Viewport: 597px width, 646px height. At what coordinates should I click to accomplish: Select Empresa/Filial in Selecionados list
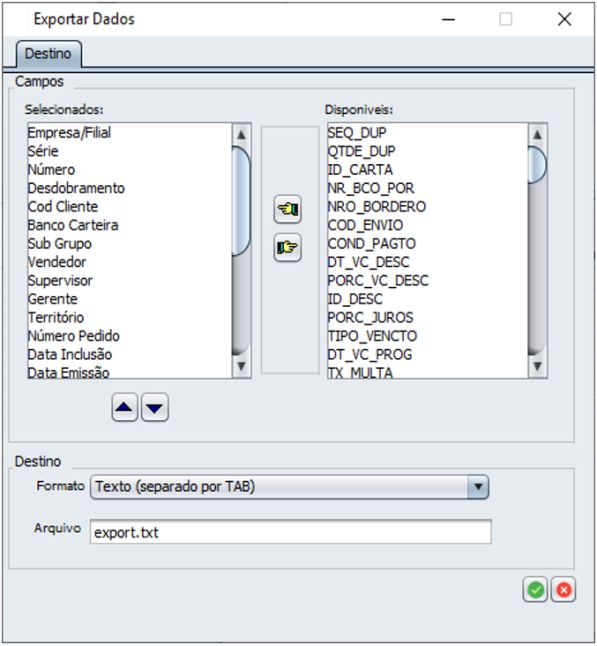click(69, 133)
